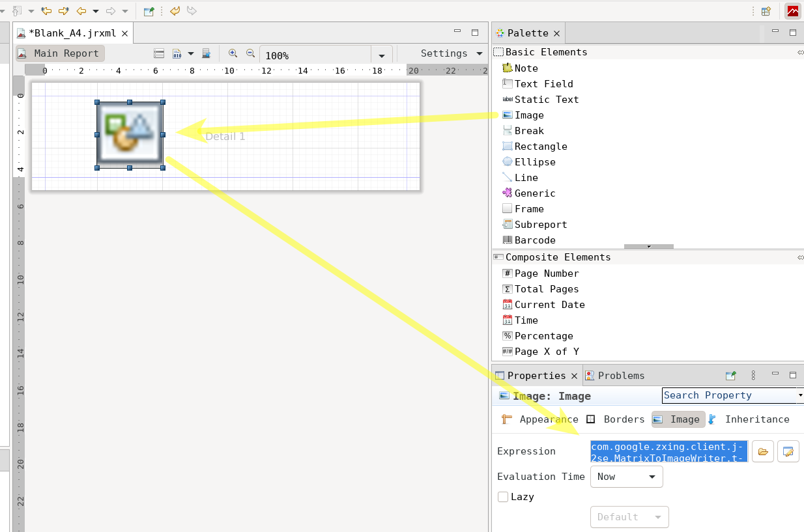Image resolution: width=804 pixels, height=532 pixels.
Task: Close the Blank_A4.jrxml editor tab
Action: [125, 33]
